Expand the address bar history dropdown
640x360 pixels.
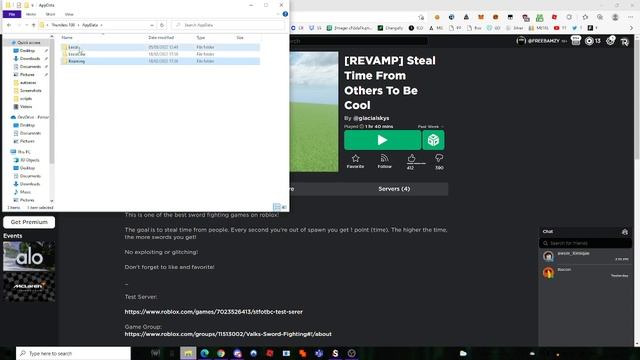(152, 25)
